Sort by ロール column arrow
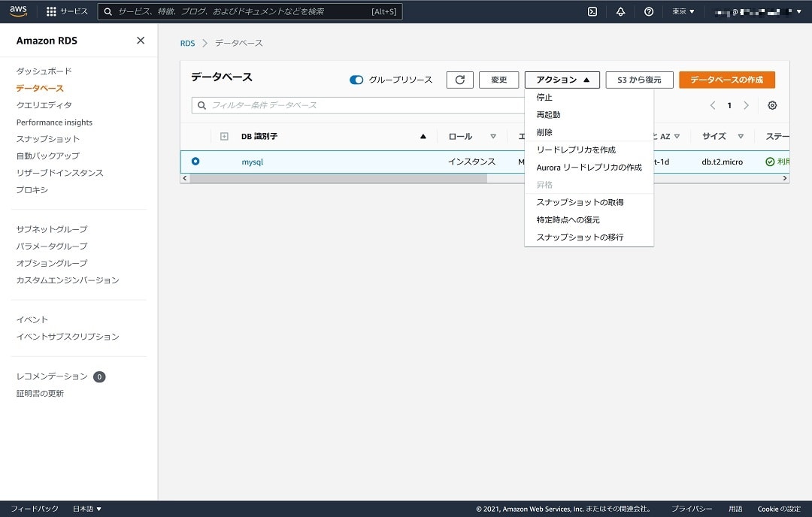 493,136
